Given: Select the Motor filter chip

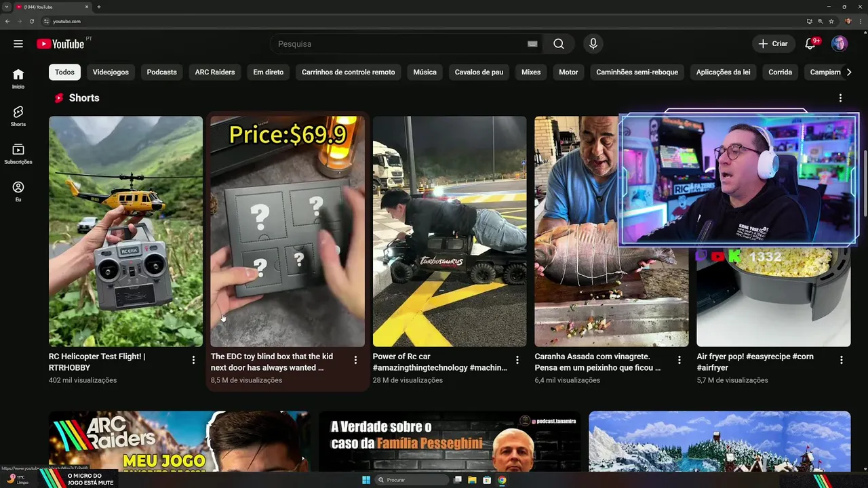Looking at the screenshot, I should point(568,72).
